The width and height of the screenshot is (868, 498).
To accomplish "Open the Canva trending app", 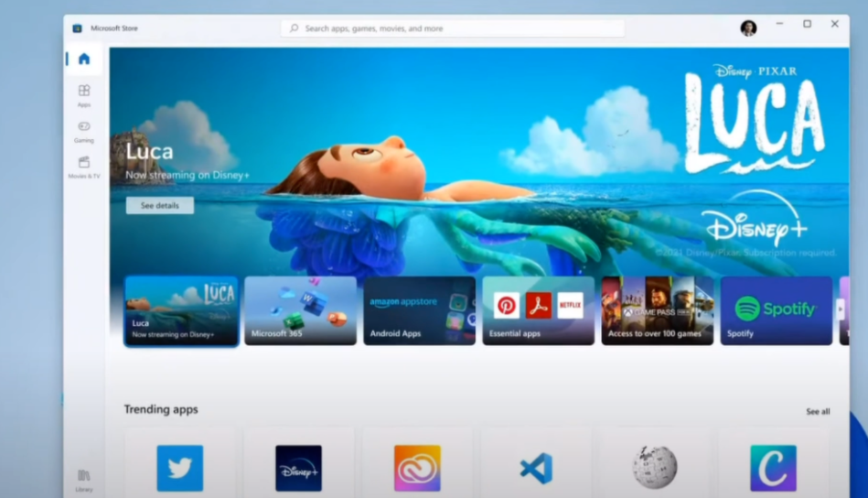I will click(x=774, y=468).
